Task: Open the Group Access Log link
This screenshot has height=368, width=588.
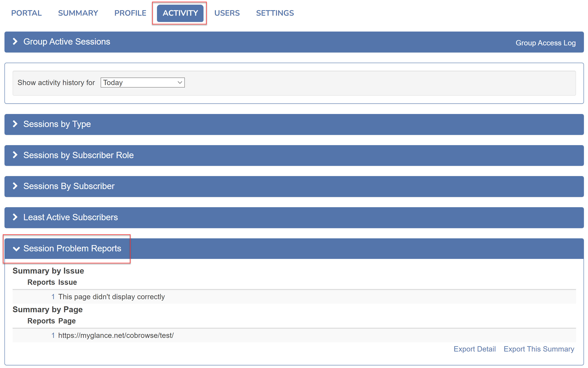Action: coord(545,43)
